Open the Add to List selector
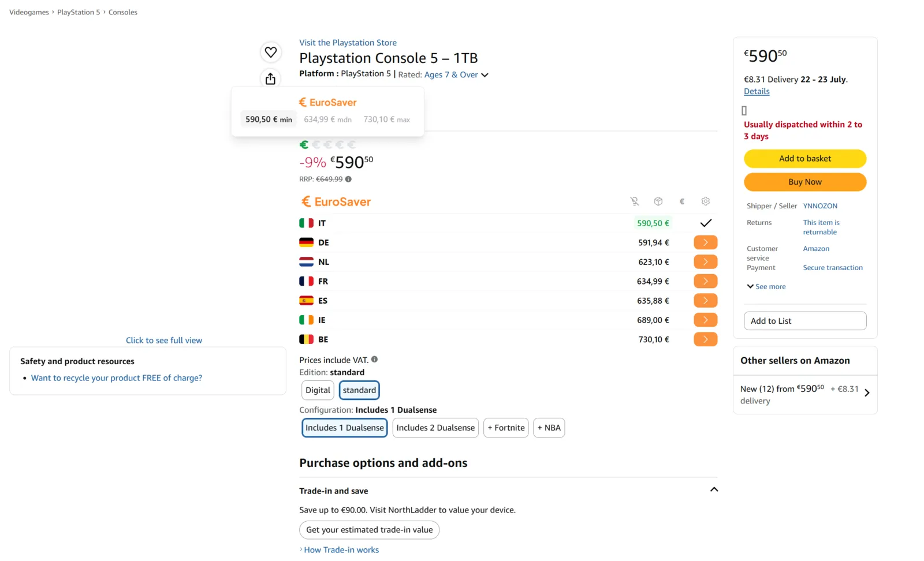Image resolution: width=924 pixels, height=561 pixels. pos(805,321)
